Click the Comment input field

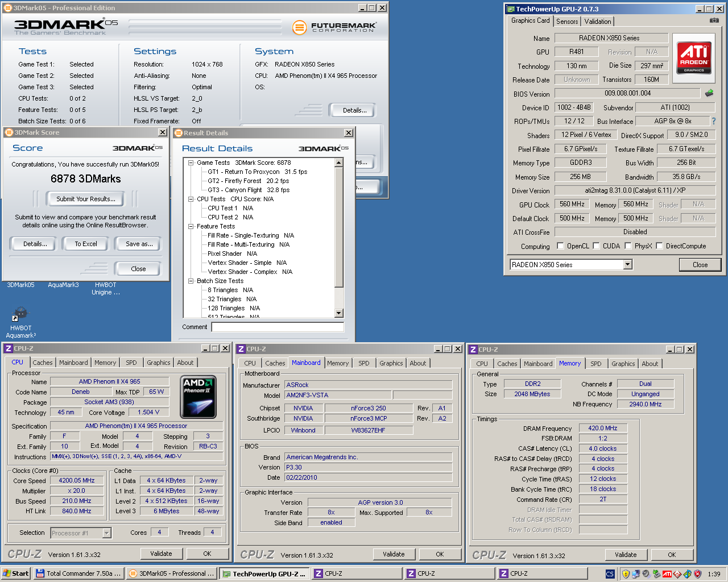(278, 327)
